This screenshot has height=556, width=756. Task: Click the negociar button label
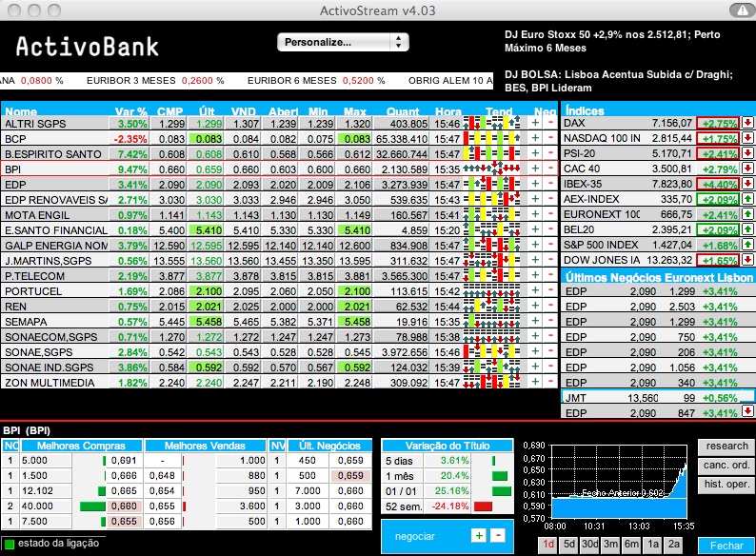click(x=414, y=536)
